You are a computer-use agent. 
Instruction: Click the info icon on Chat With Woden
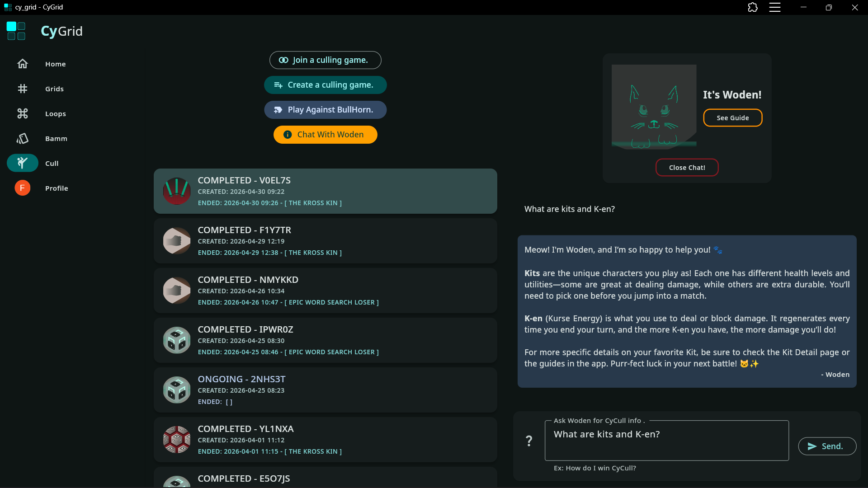(x=288, y=135)
